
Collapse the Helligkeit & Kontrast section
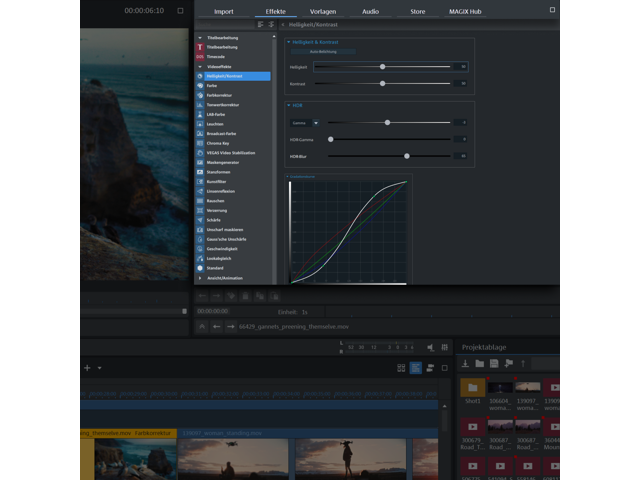289,42
